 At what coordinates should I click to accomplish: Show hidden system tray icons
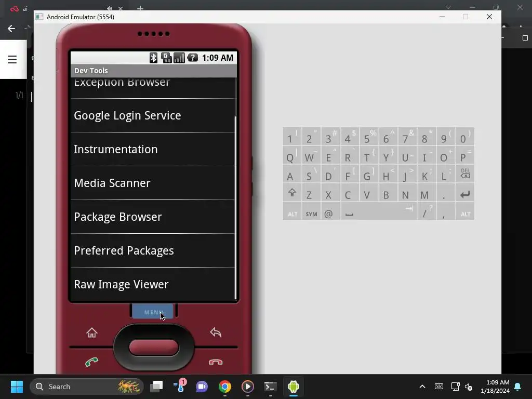[422, 387]
